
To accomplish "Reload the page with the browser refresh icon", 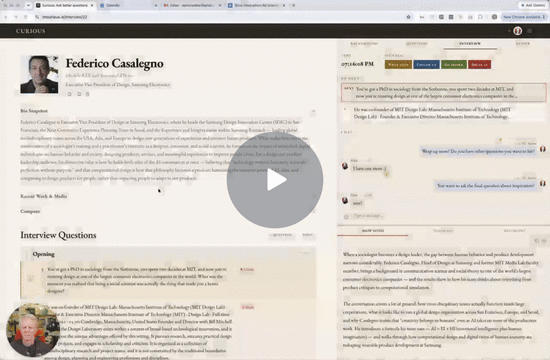I will point(26,17).
